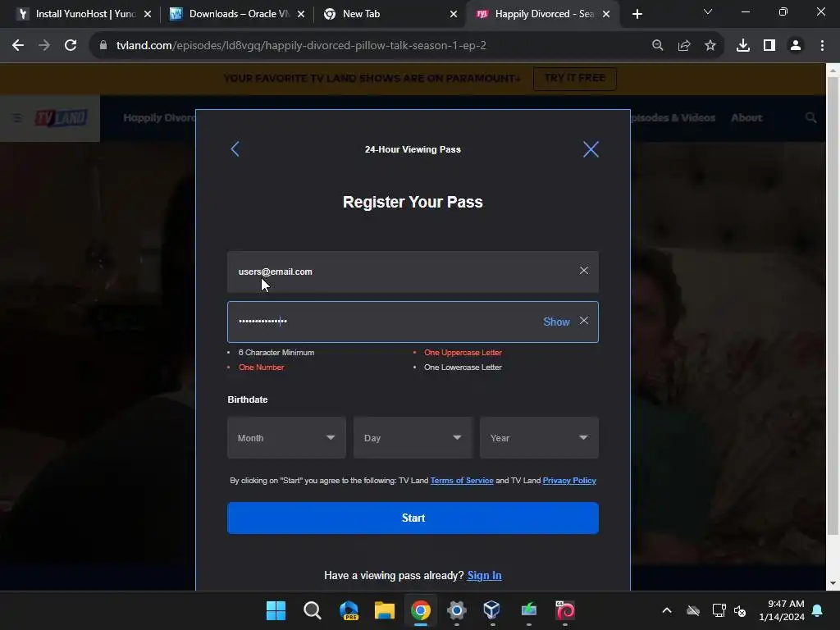Open Windows taskbar search

(313, 610)
